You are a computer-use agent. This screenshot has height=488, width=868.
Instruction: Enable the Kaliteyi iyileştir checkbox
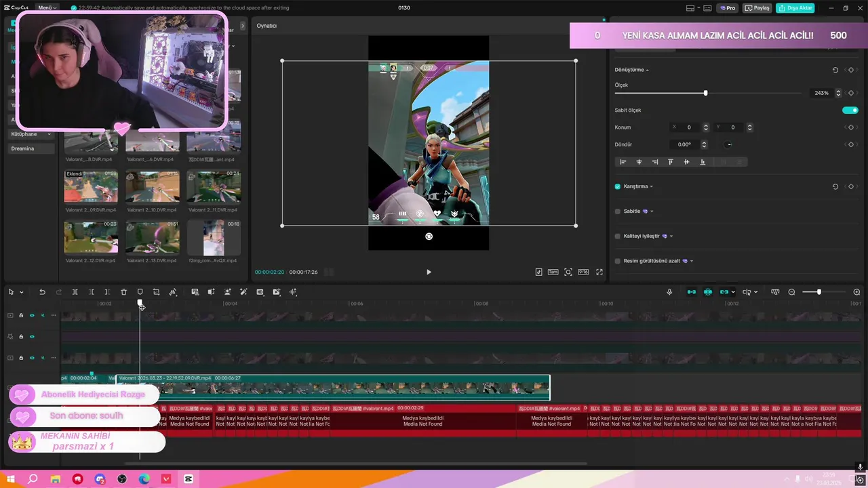pyautogui.click(x=618, y=236)
